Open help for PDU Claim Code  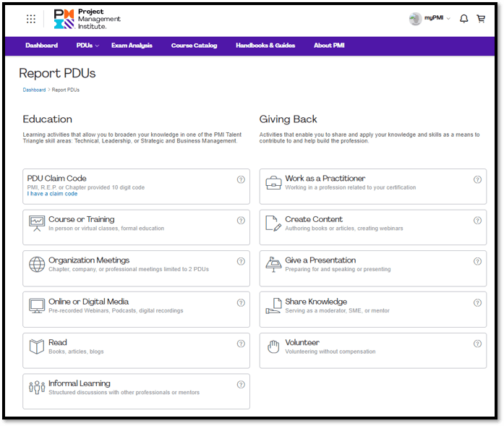point(241,179)
